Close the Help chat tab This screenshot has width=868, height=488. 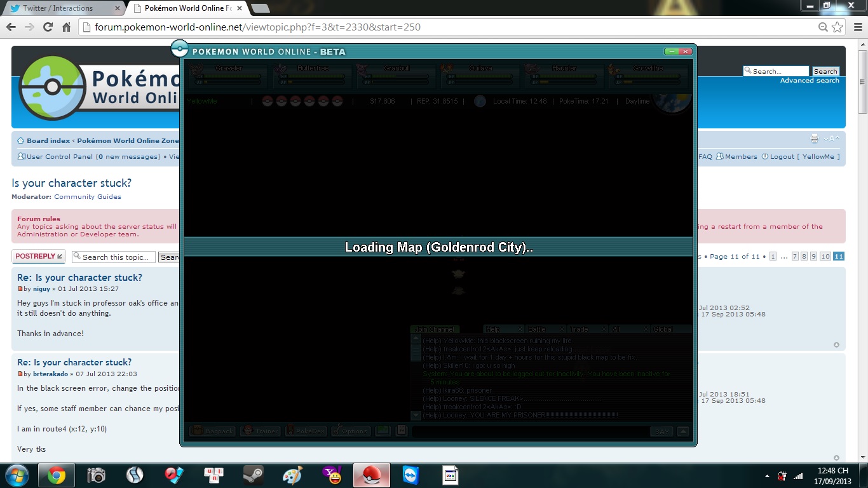click(x=520, y=329)
